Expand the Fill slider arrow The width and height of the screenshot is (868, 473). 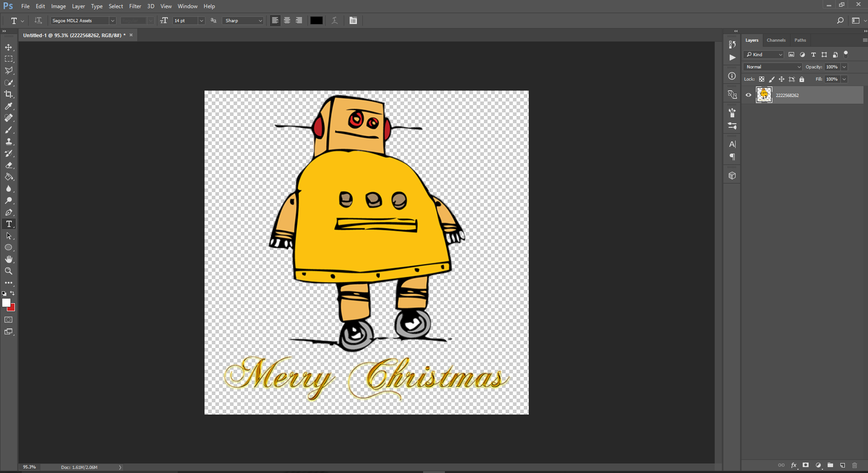click(x=844, y=79)
